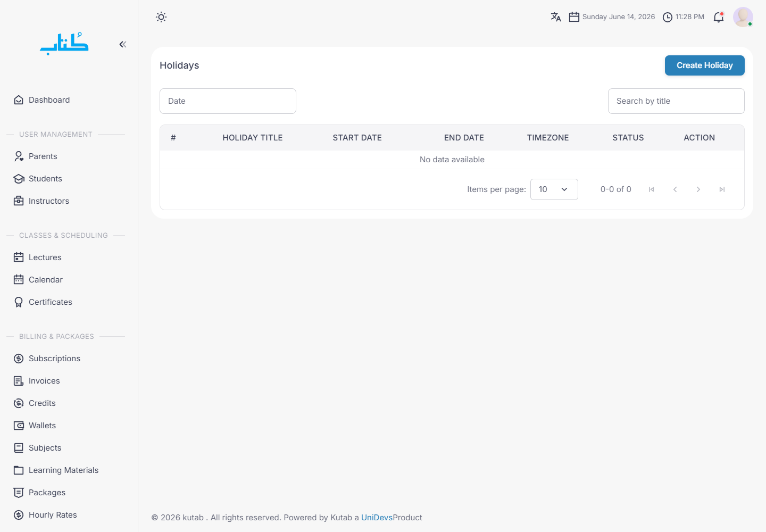Screen dimensions: 766x532
Task: Click the Holidays page heading
Action: [x=179, y=65]
